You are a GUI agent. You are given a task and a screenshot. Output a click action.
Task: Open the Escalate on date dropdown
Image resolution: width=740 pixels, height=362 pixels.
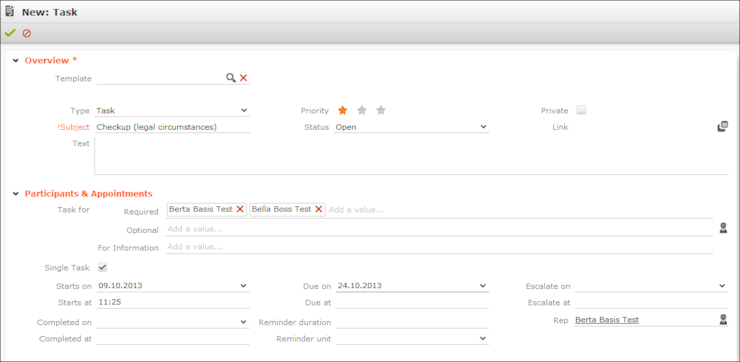click(723, 286)
